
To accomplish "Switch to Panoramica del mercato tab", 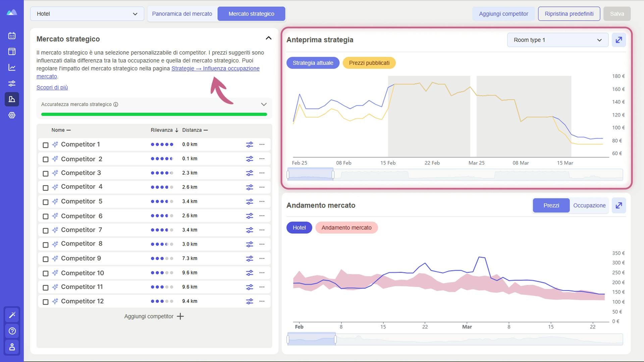I will pos(182,13).
